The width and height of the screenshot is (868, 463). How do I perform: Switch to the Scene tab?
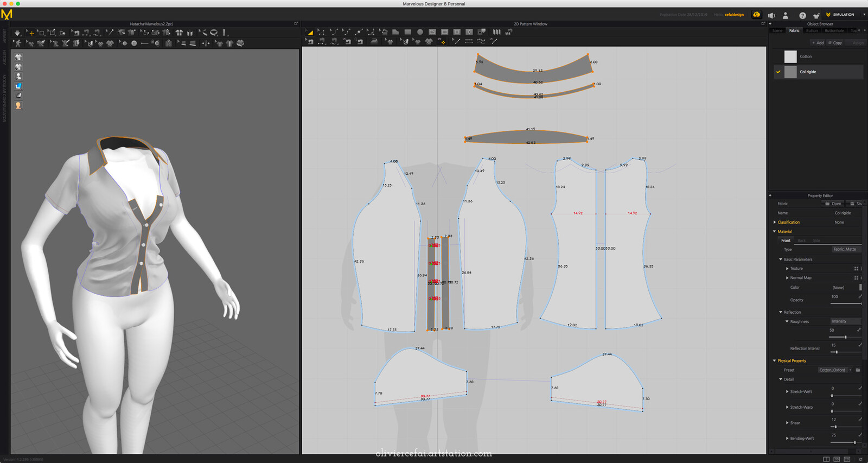[x=777, y=30]
